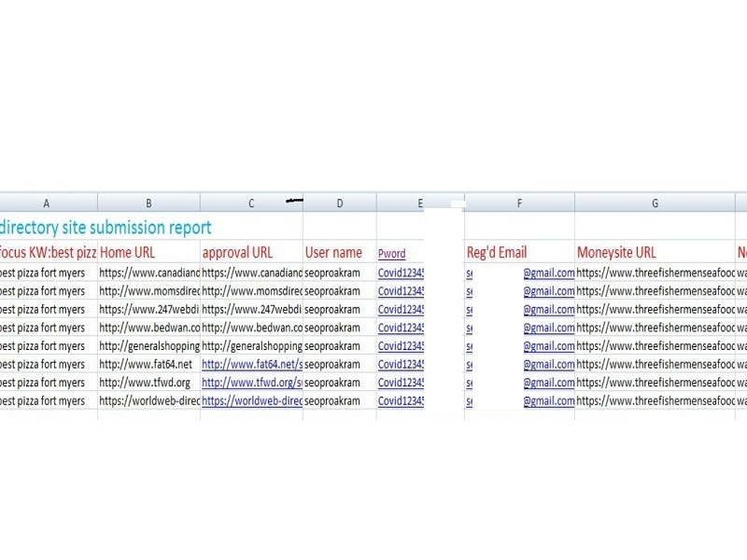Click Home URL cell http://www.bedwan.co

click(x=149, y=328)
